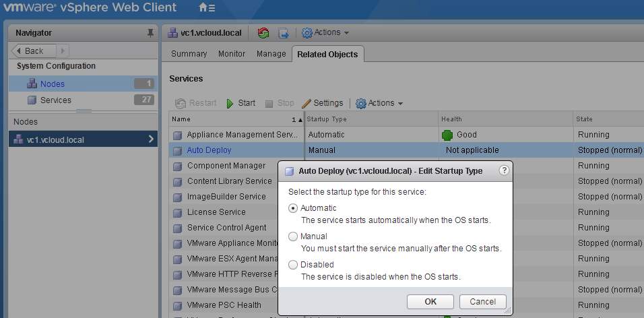Select Services in System Configuration
Image resolution: width=644 pixels, height=318 pixels.
[x=55, y=100]
